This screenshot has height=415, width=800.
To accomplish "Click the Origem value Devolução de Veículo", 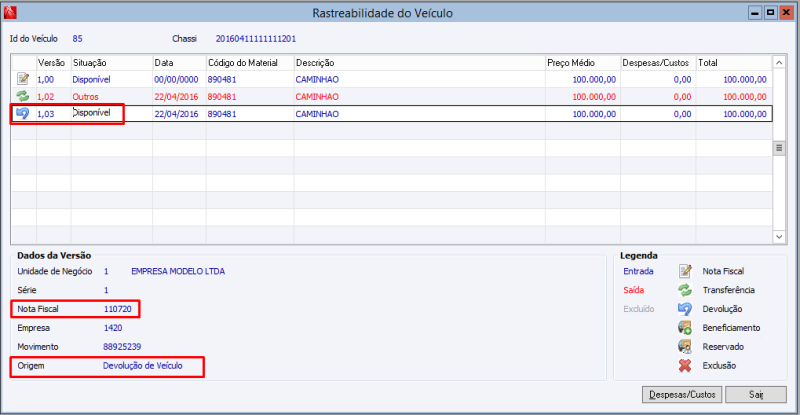I will (142, 365).
